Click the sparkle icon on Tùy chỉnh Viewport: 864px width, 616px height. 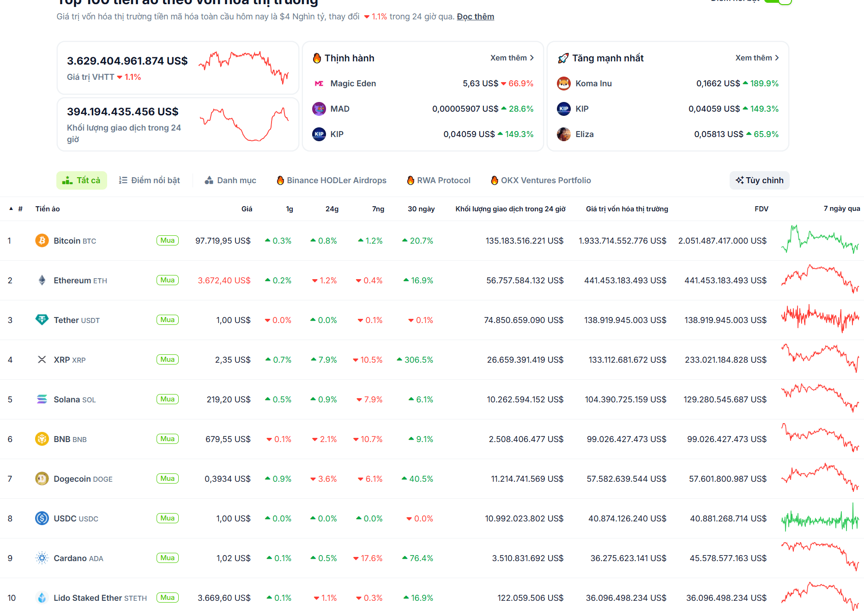click(740, 180)
